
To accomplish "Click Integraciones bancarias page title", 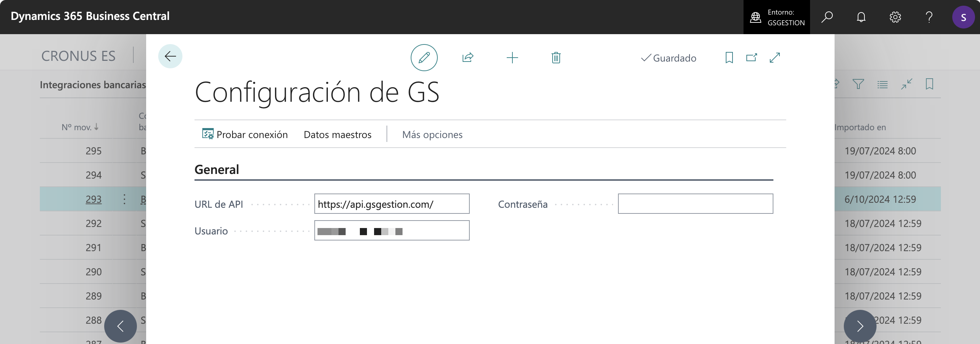I will point(93,84).
